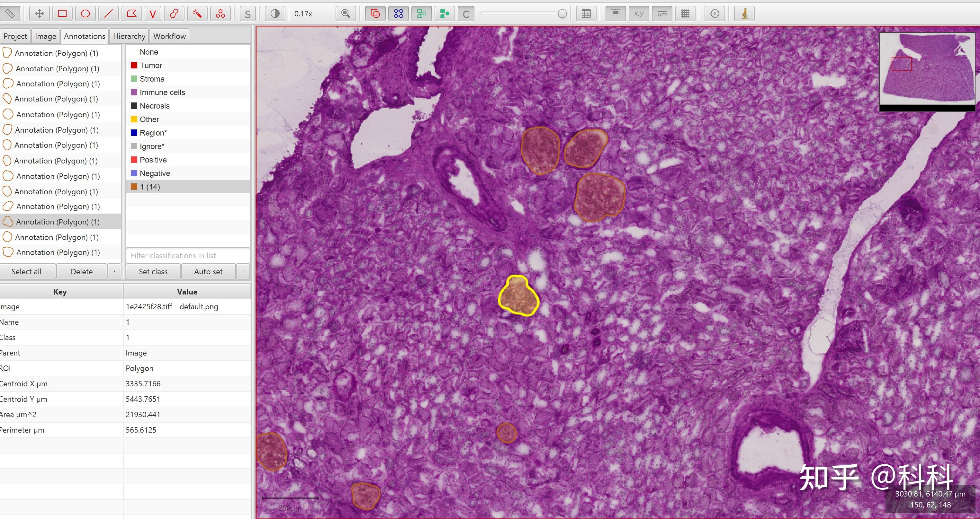
Task: Select the Wand tool
Action: tap(197, 14)
